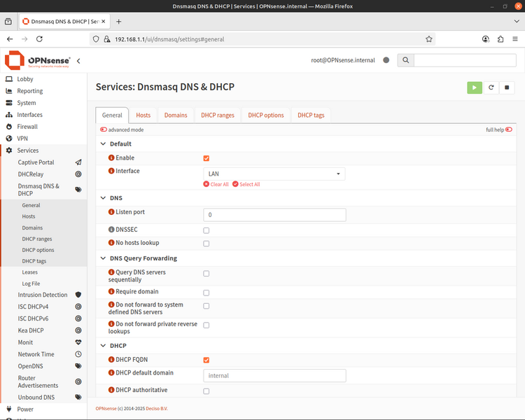
Task: Click the OpenDNS tags icon
Action: click(78, 366)
